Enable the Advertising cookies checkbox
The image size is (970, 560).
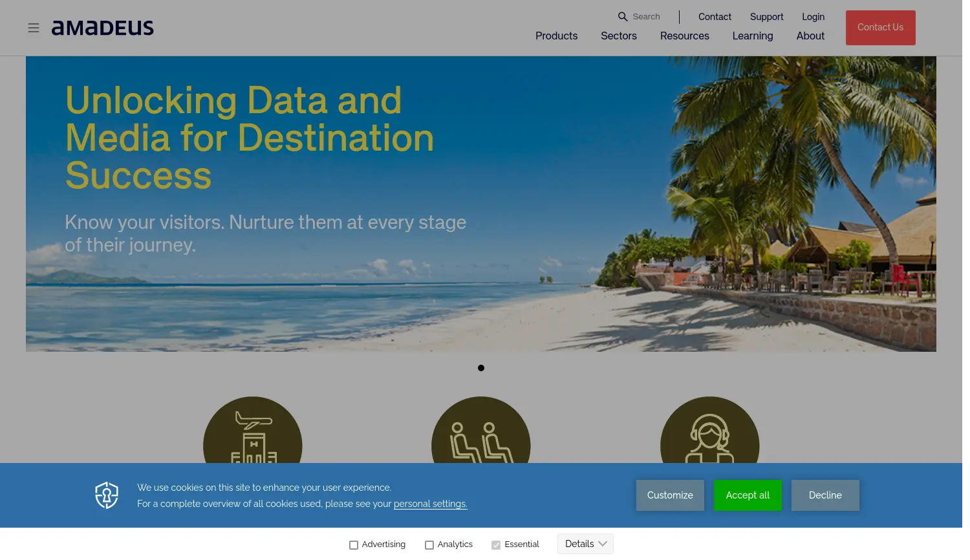(x=354, y=545)
